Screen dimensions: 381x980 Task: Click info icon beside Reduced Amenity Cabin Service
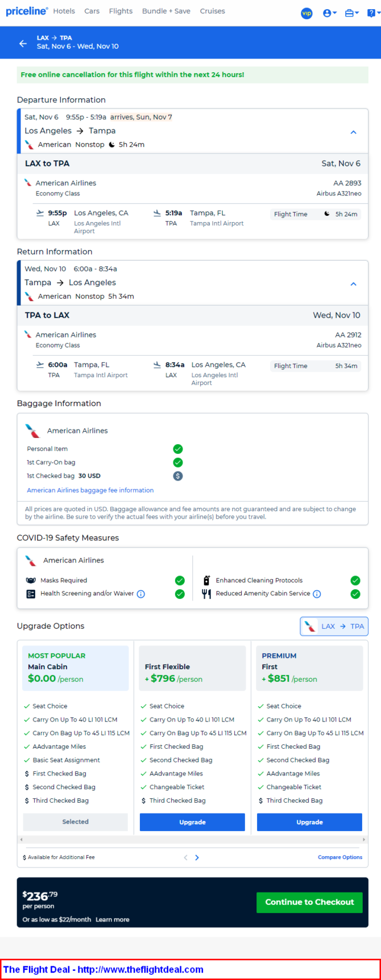click(317, 594)
